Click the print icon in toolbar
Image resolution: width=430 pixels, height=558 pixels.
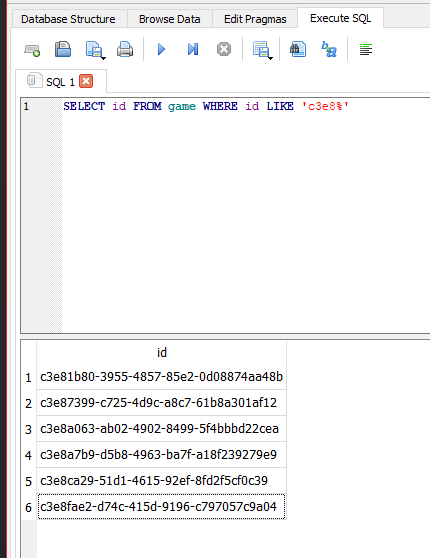(x=125, y=49)
